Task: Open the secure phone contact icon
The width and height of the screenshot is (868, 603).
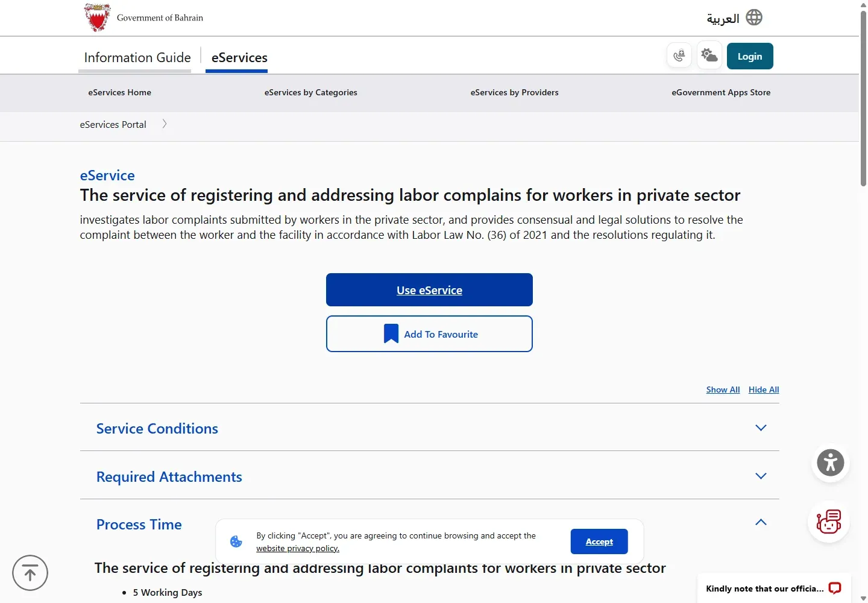Action: click(x=679, y=56)
